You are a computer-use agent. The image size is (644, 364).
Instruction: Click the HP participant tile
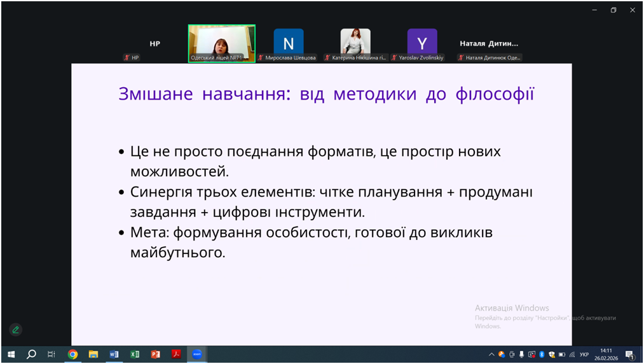[154, 44]
